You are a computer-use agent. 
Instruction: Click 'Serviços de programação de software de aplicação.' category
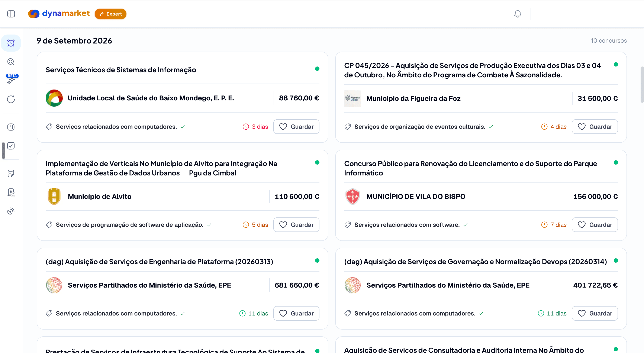[129, 225]
